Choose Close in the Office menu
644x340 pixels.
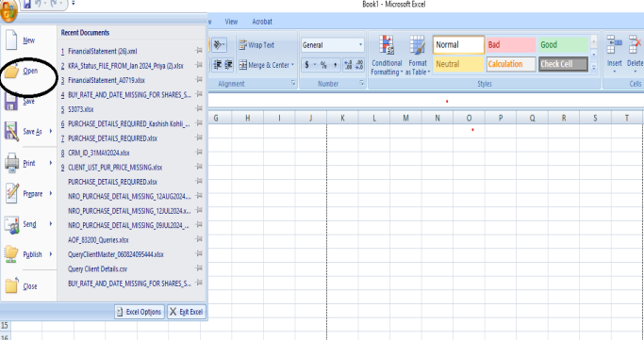click(28, 286)
